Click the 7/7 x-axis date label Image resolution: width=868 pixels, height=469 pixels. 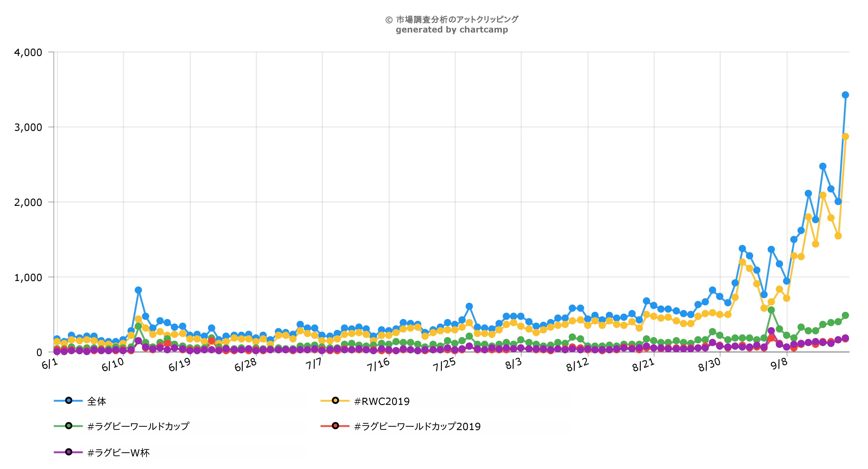(314, 364)
